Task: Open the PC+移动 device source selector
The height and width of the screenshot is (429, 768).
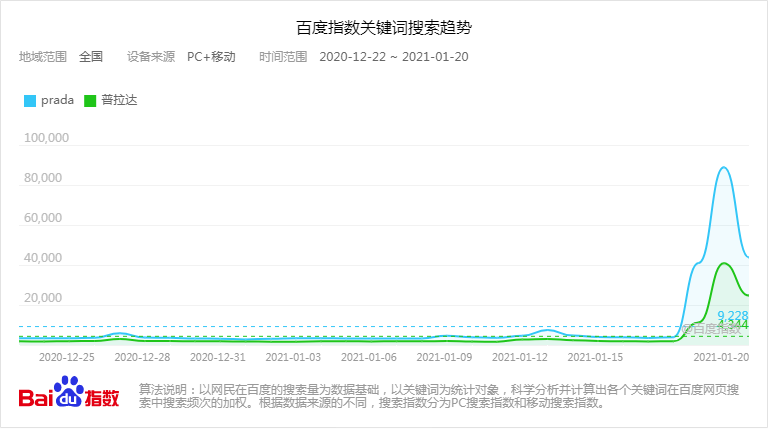Action: (x=211, y=57)
